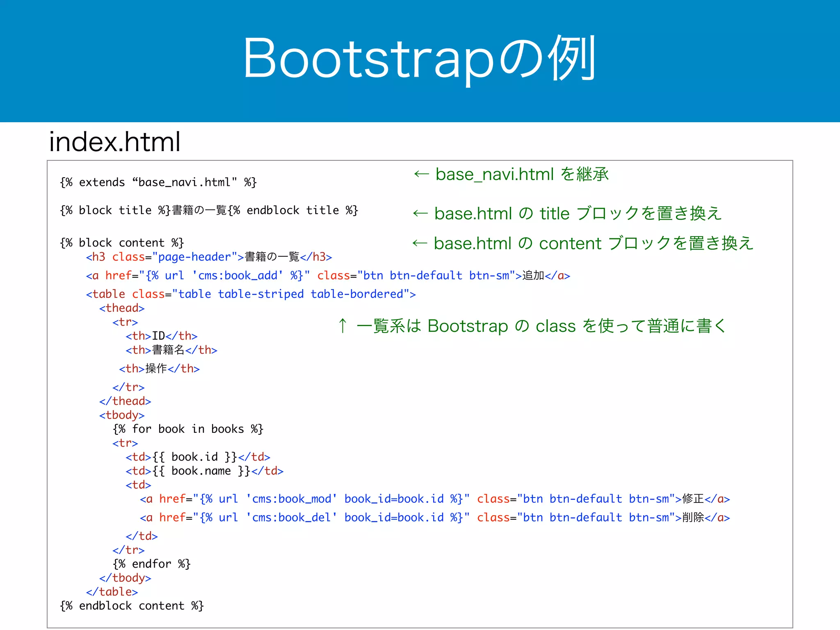Click the annotation about content ブロックを置き換え
The image size is (840, 630).
pyautogui.click(x=583, y=243)
